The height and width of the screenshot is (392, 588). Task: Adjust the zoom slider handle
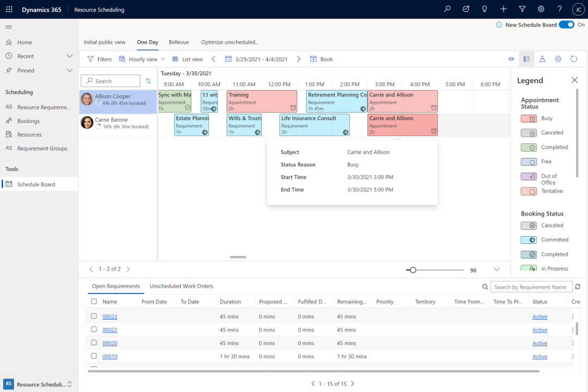click(x=413, y=270)
